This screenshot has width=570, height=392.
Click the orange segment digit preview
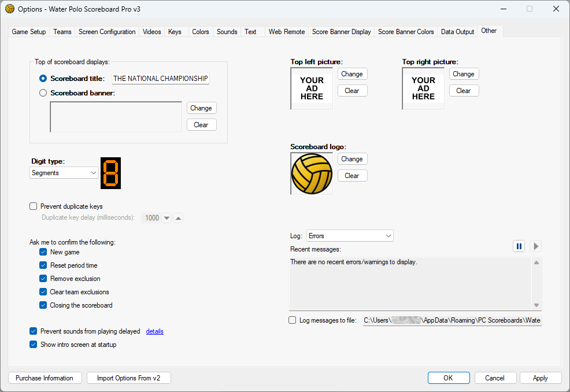(111, 173)
